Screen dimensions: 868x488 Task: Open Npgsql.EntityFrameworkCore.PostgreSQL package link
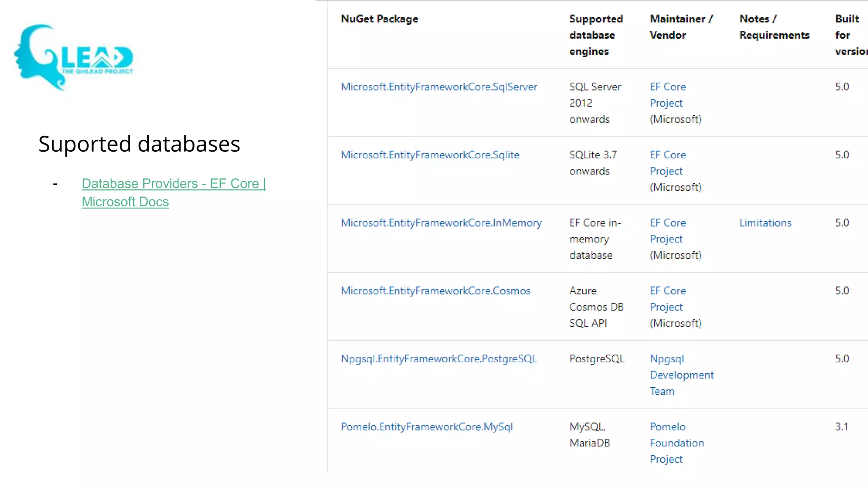tap(439, 359)
